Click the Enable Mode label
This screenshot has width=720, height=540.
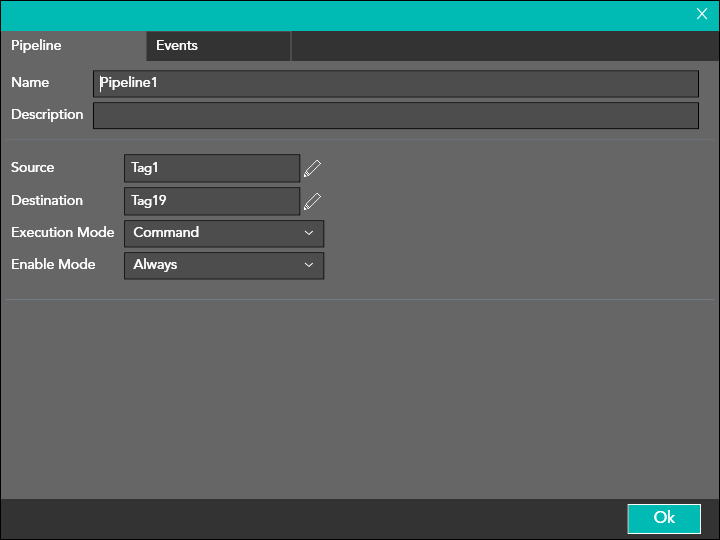(x=53, y=264)
